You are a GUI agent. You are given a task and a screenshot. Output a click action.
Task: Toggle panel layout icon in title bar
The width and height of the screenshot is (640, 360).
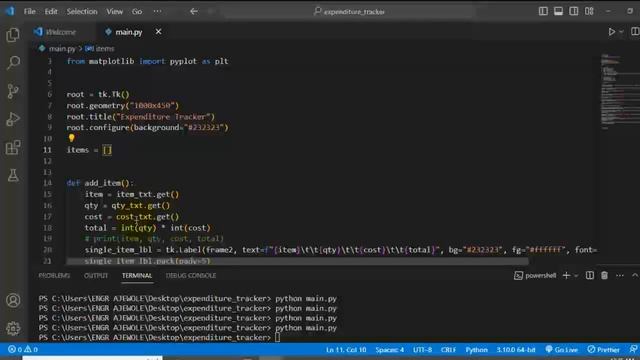point(558,11)
